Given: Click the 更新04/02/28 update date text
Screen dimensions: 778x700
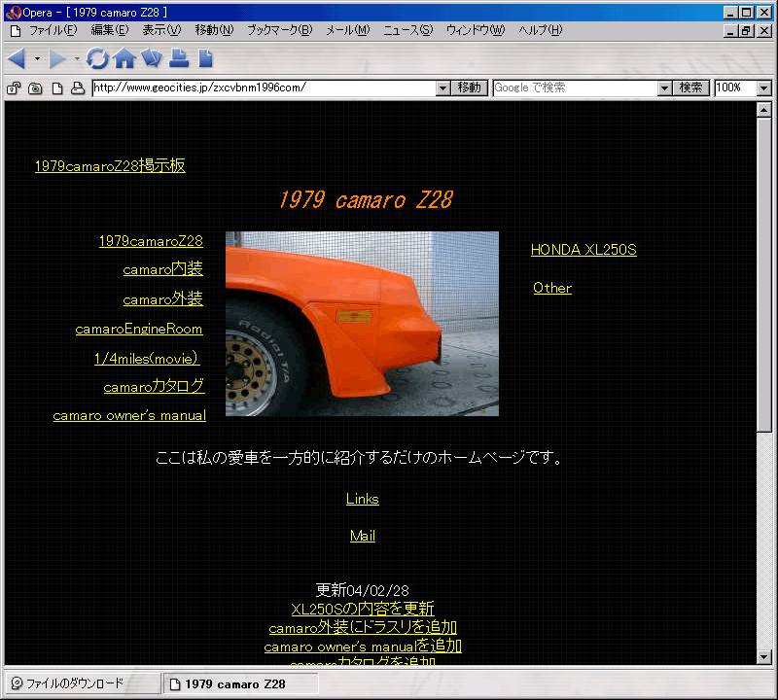Looking at the screenshot, I should (362, 590).
